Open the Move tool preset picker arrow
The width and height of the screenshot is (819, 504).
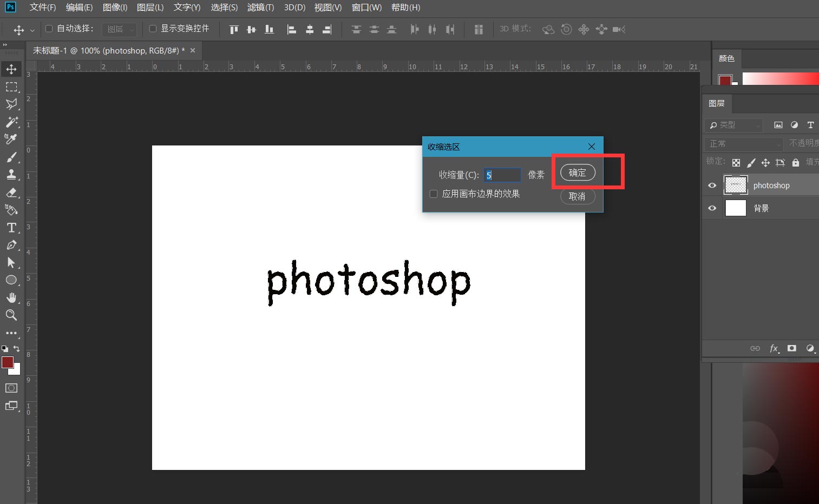click(x=32, y=30)
